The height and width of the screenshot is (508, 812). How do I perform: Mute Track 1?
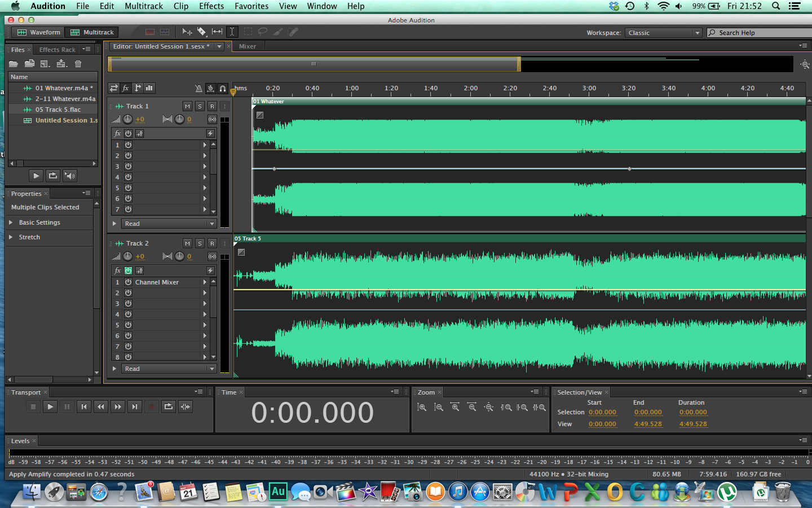[187, 106]
